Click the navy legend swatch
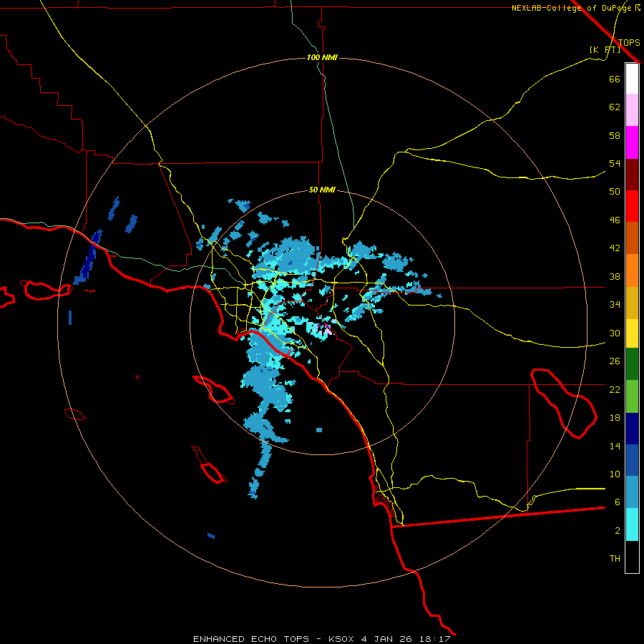This screenshot has width=644, height=644. click(x=632, y=429)
